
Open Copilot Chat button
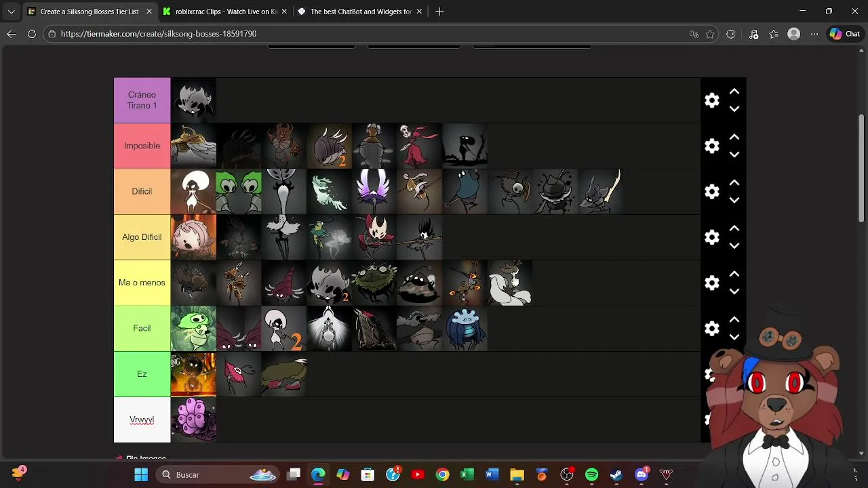tap(845, 34)
